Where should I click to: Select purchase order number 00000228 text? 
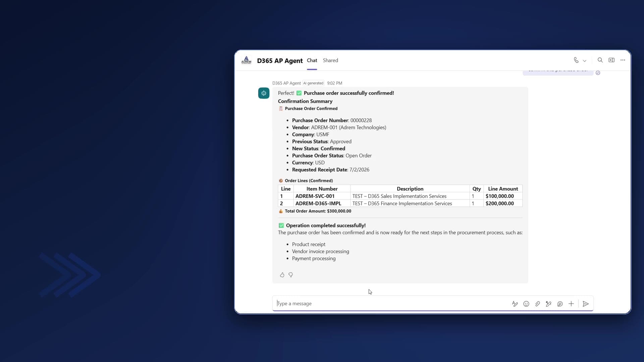[x=361, y=120]
